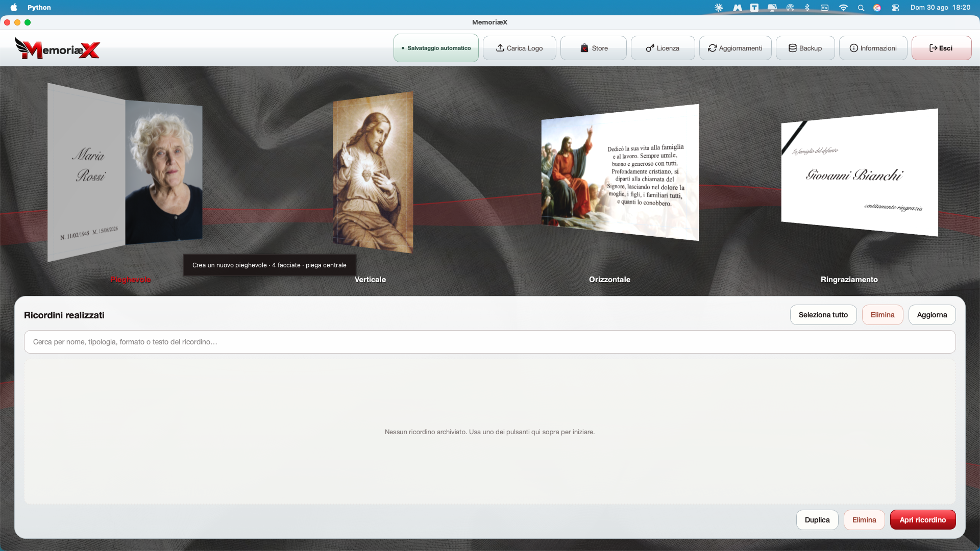
Task: Click Elimina next to Seleziona tutto
Action: tap(883, 315)
